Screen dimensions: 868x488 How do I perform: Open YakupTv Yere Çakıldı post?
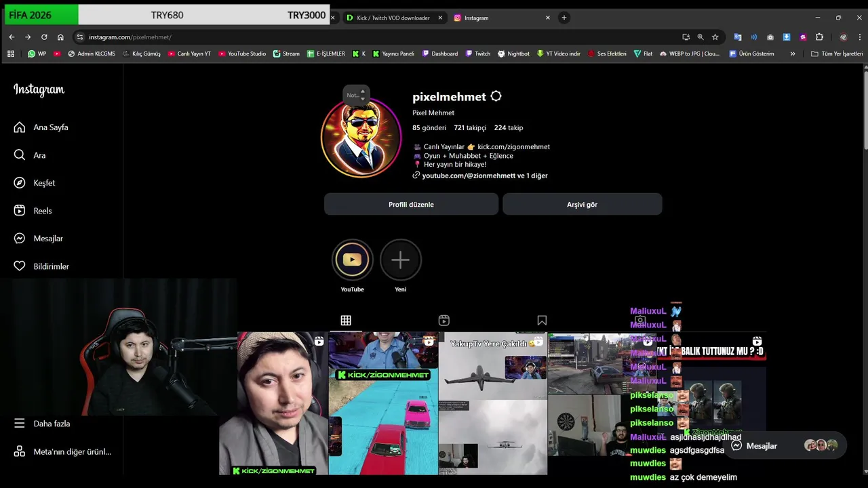(x=493, y=403)
